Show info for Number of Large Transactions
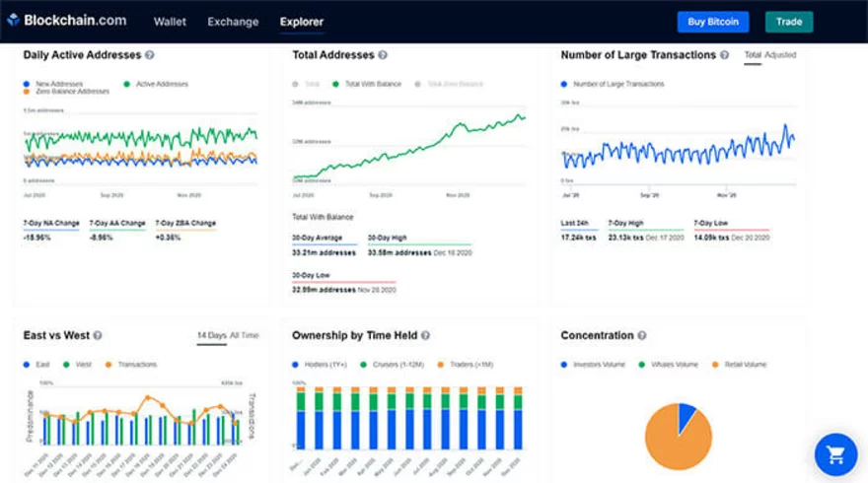868x483 pixels. point(725,55)
